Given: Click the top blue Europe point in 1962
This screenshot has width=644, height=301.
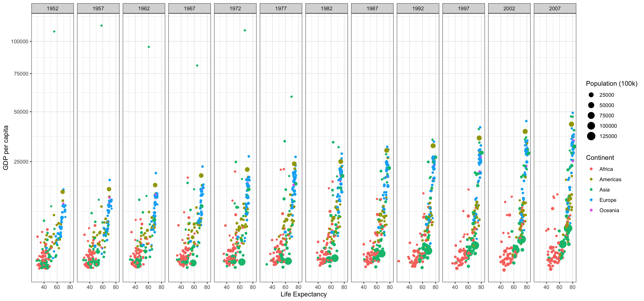Looking at the screenshot, I should click(x=156, y=173).
